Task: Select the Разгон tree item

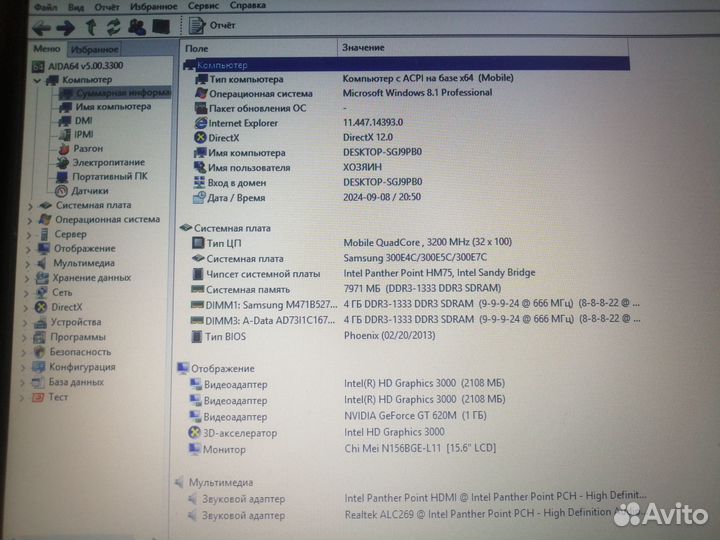Action: click(x=80, y=148)
